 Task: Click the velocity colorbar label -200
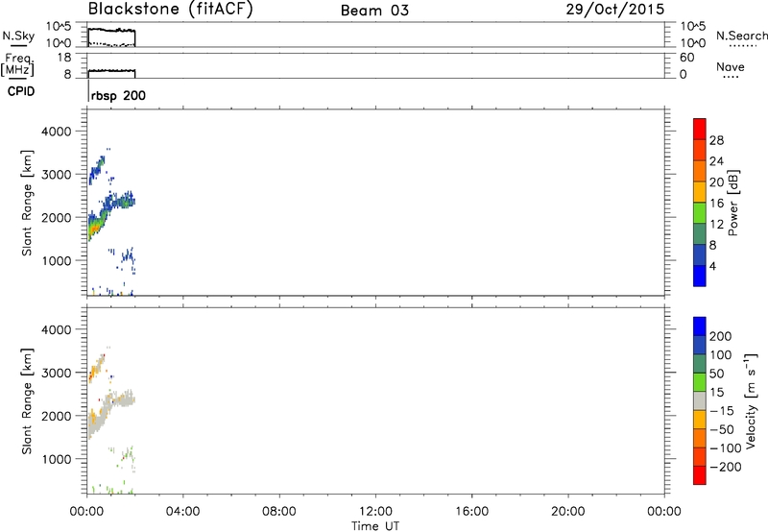click(726, 467)
